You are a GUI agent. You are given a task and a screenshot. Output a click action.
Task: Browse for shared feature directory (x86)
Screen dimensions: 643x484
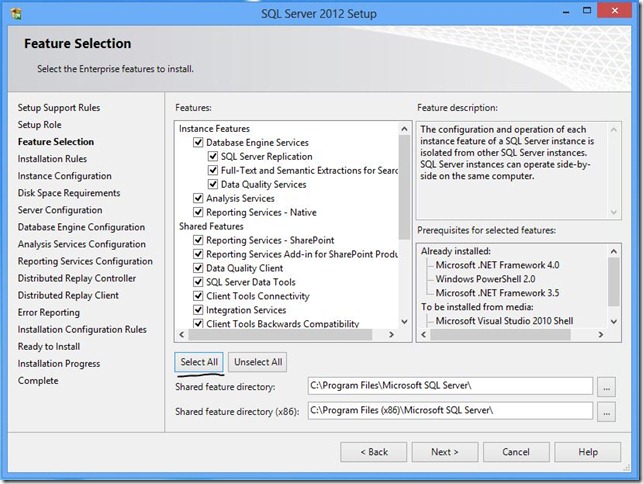click(607, 411)
